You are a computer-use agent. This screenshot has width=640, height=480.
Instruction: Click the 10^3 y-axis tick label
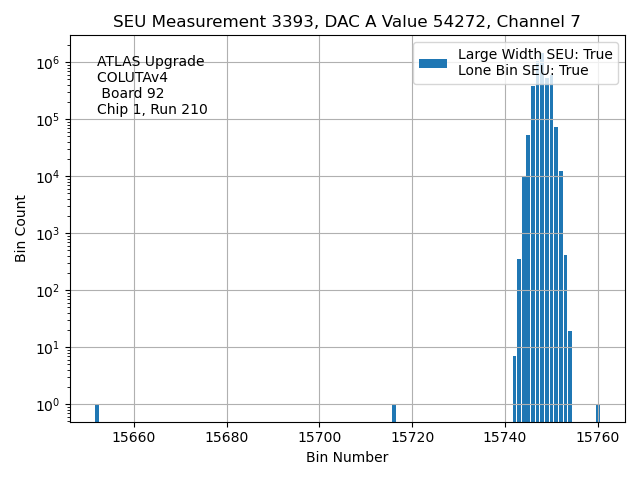coord(49,234)
